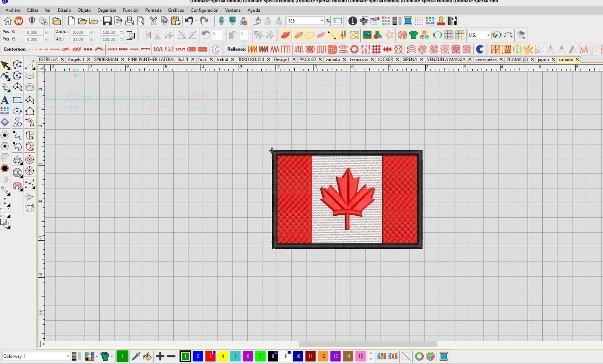Close the SIRENA tab
The image size is (603, 364).
click(x=421, y=59)
